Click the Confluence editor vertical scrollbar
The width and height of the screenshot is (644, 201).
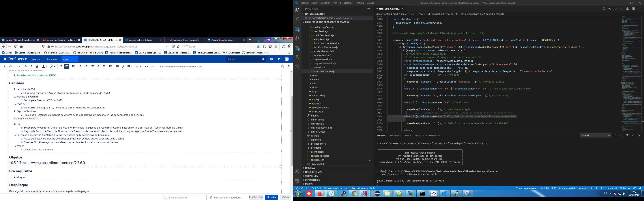291,131
